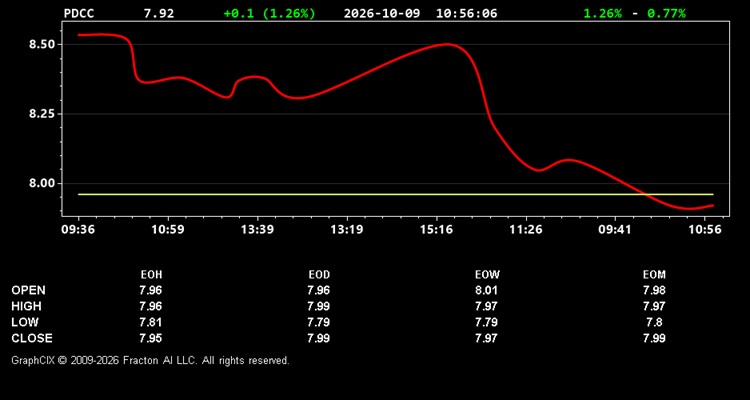
Task: Click the OPEN row label
Action: pyautogui.click(x=29, y=290)
